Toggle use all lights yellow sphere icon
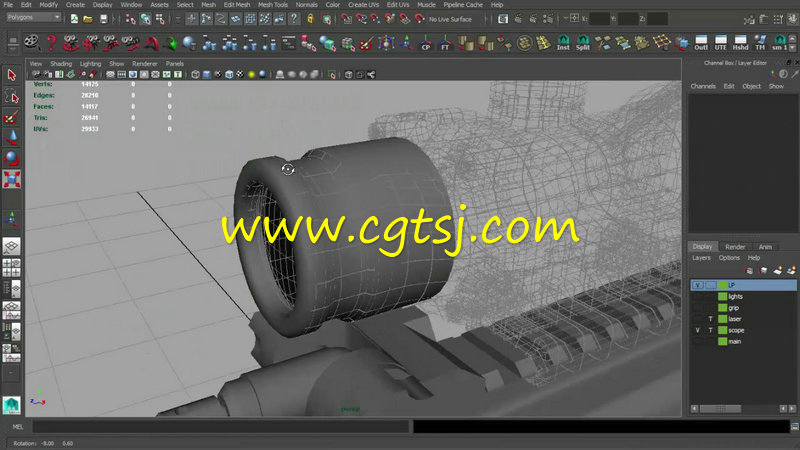The height and width of the screenshot is (450, 800). pos(252,74)
